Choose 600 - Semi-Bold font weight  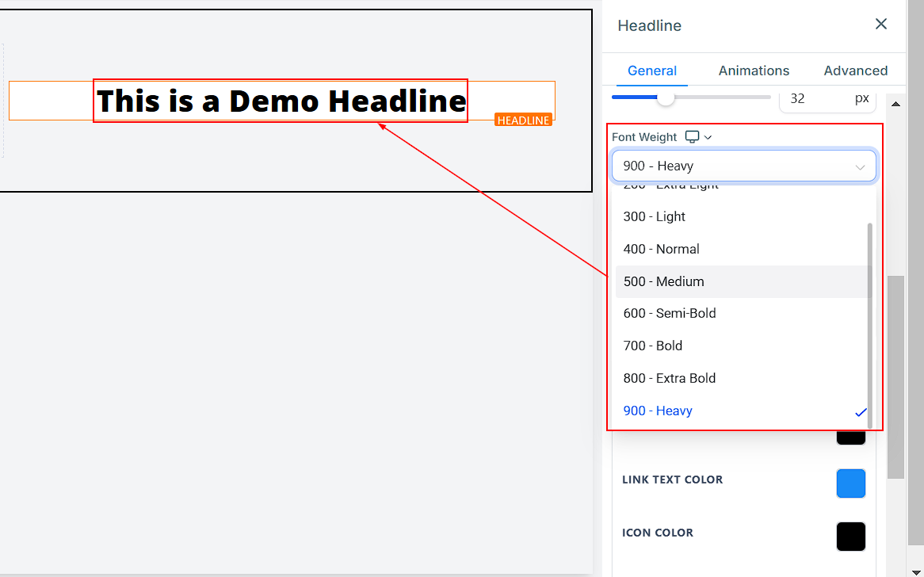click(743, 314)
